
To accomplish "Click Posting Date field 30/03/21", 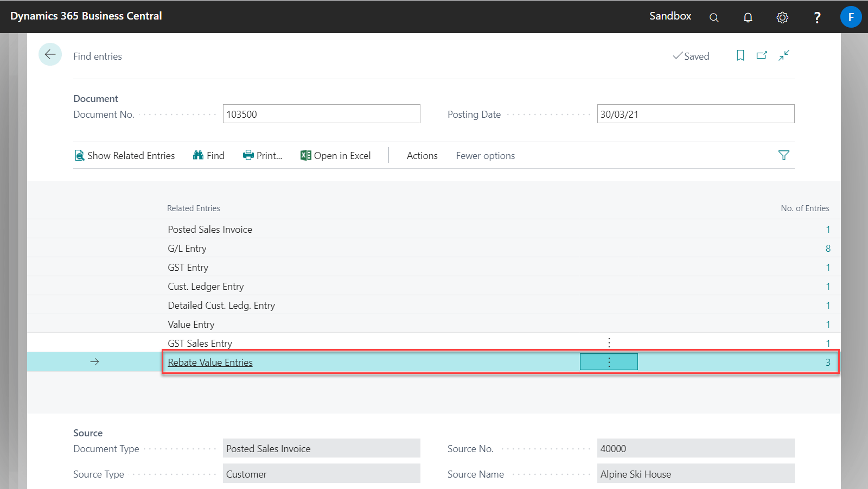I will tap(696, 114).
